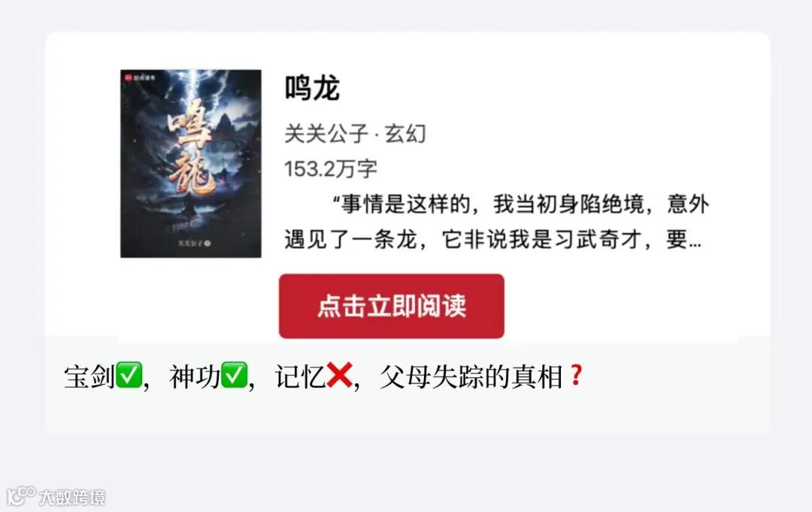
Task: Click the green checkmark after 宝剑
Action: click(x=129, y=375)
